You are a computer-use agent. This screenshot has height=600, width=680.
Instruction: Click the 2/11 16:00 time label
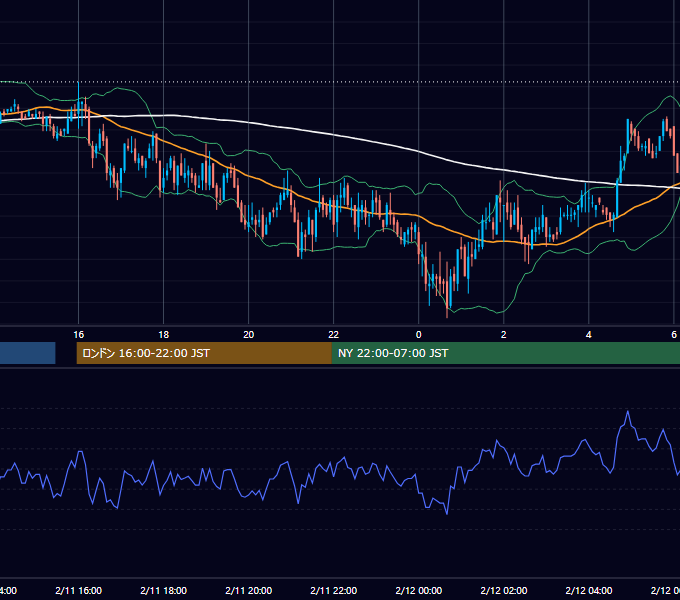pyautogui.click(x=78, y=590)
